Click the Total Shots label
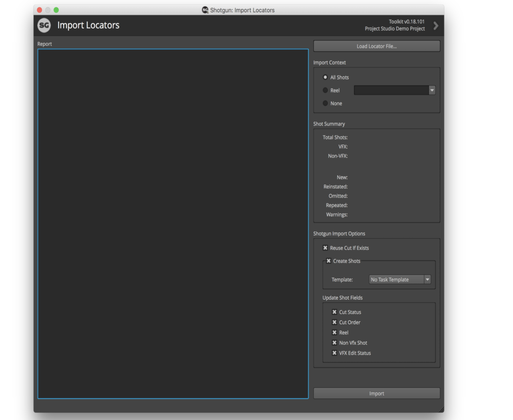 click(335, 137)
